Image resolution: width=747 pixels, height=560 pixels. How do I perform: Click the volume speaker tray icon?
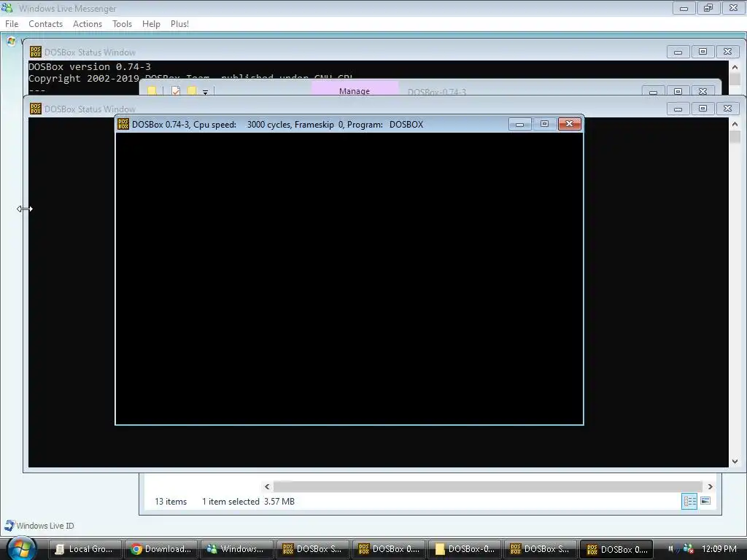click(672, 548)
